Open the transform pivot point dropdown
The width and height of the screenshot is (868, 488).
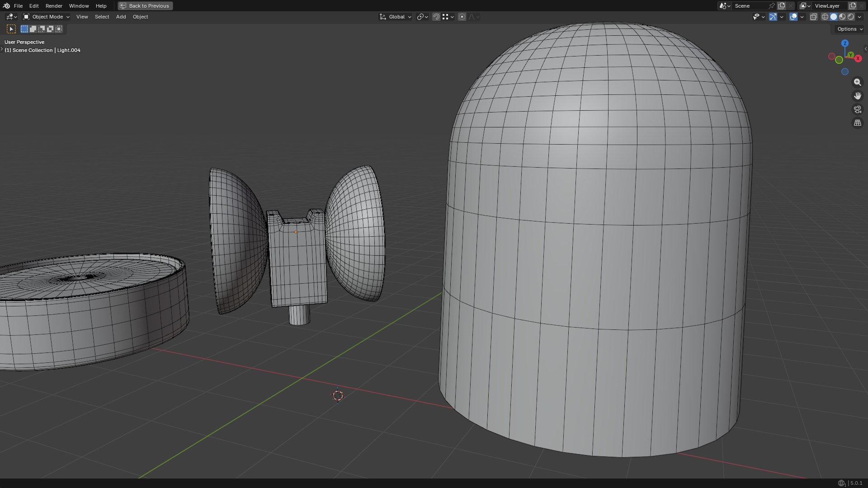click(x=422, y=17)
